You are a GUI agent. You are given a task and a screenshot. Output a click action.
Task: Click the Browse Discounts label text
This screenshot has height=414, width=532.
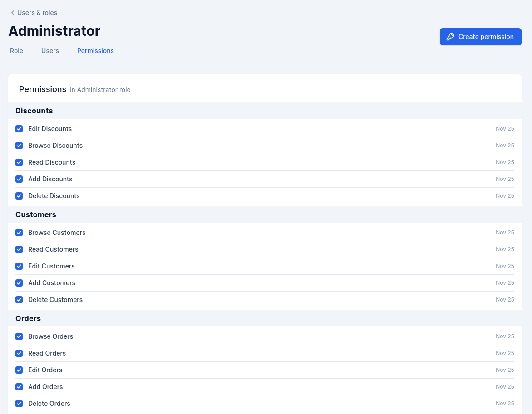point(55,146)
